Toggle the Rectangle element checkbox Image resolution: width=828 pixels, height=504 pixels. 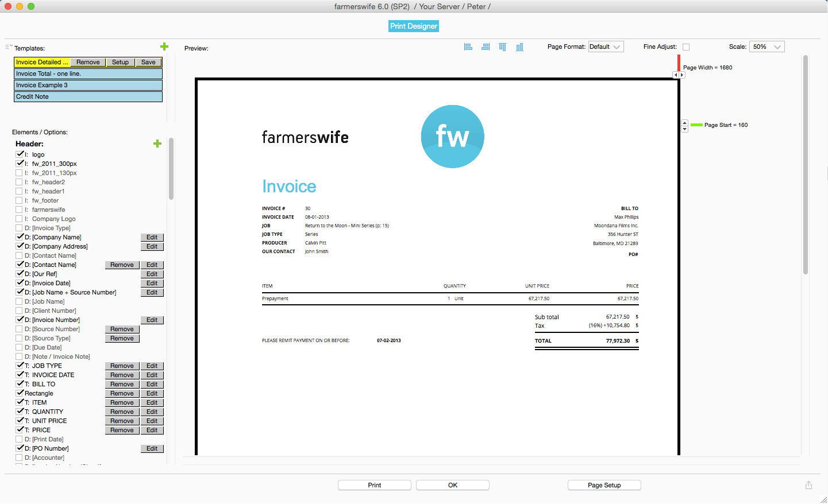(x=20, y=393)
